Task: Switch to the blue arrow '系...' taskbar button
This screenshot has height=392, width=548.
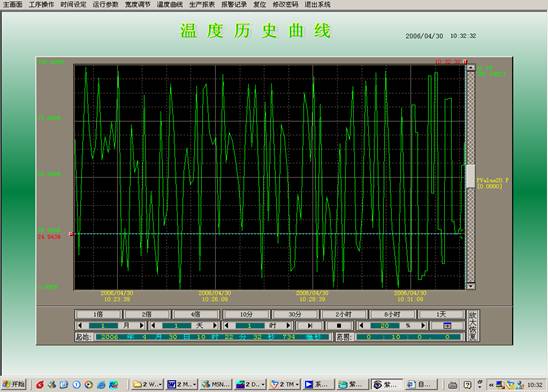Action: coord(318,385)
